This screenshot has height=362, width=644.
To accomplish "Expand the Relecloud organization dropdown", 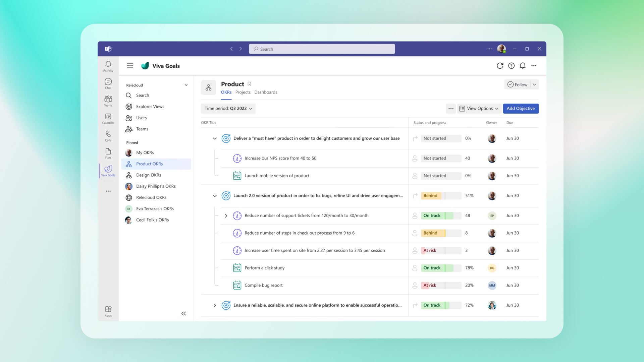I will pyautogui.click(x=186, y=85).
